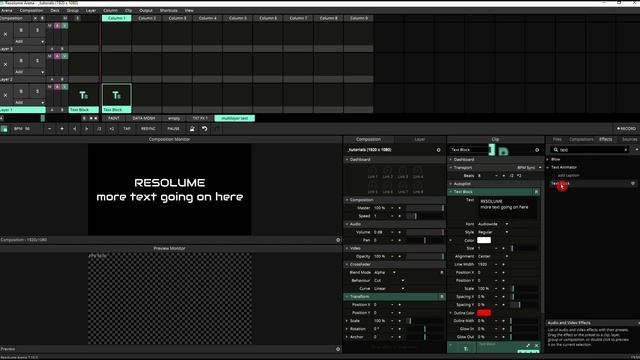Decrease BPM with the minus button
The width and height of the screenshot is (640, 360).
pyautogui.click(x=49, y=129)
